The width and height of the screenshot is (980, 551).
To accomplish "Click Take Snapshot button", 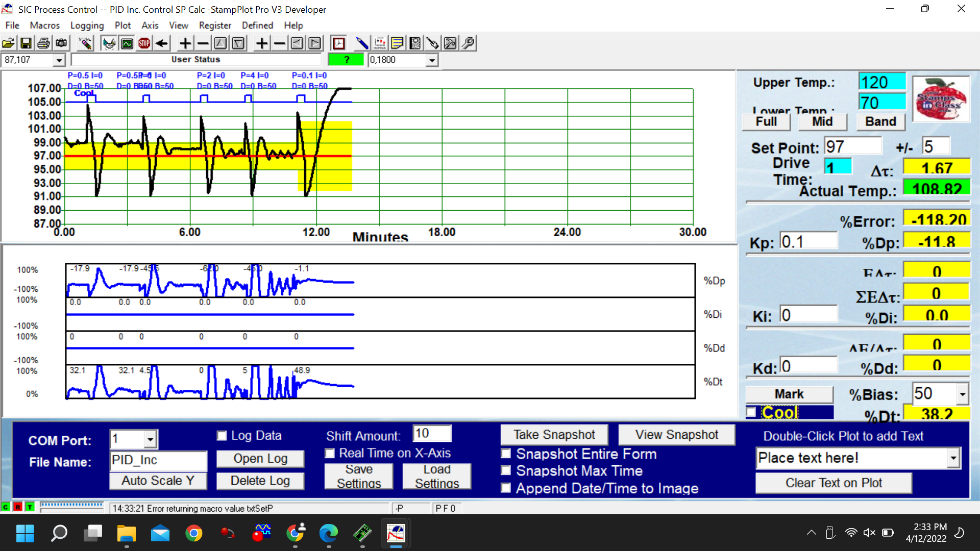I will [x=554, y=435].
